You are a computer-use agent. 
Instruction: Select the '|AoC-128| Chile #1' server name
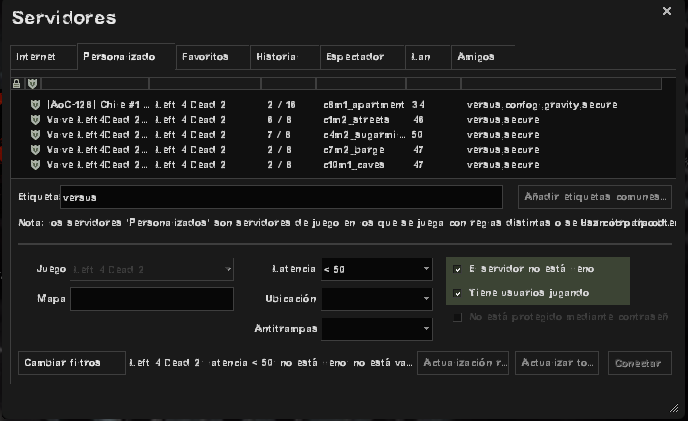(98, 104)
